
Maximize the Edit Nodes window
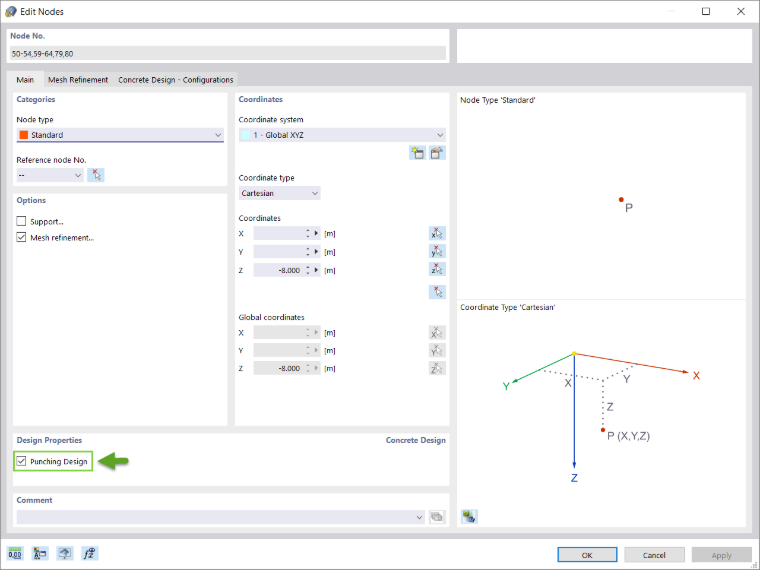706,11
